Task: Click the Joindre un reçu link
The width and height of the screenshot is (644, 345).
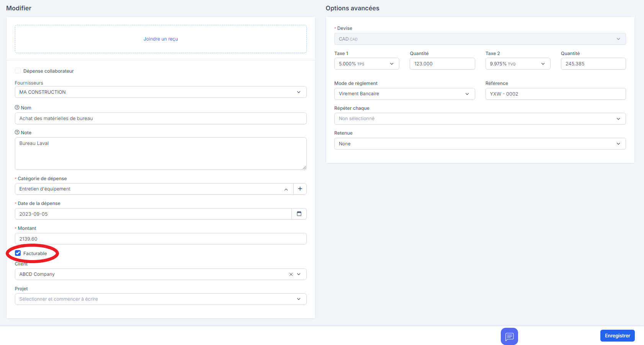Action: pyautogui.click(x=161, y=39)
